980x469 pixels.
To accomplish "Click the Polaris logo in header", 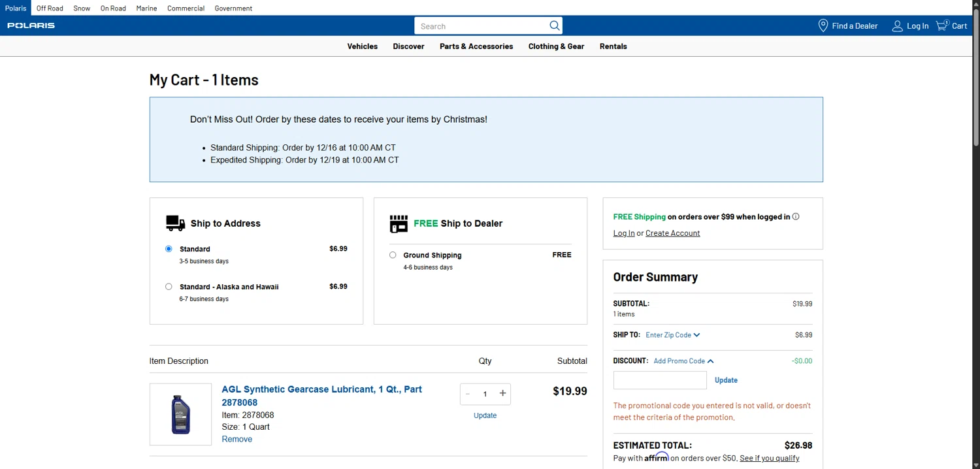I will (x=31, y=25).
